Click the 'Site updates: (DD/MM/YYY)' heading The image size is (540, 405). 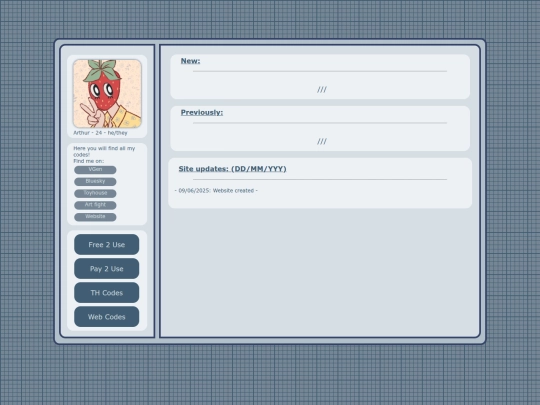(232, 169)
